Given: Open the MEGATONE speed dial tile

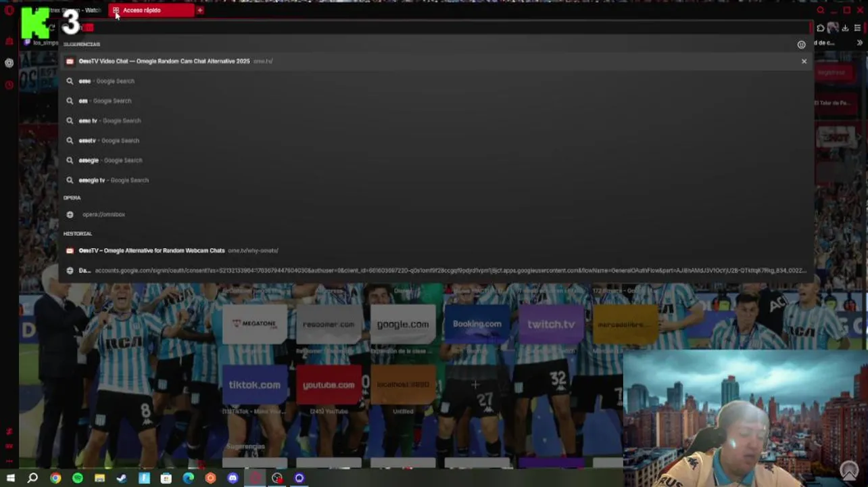Looking at the screenshot, I should (x=254, y=324).
